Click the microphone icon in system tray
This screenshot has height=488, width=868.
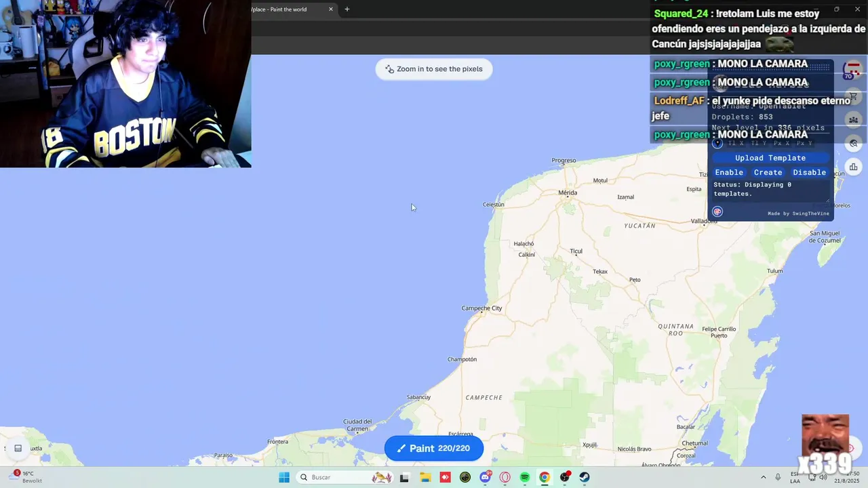coord(778,477)
